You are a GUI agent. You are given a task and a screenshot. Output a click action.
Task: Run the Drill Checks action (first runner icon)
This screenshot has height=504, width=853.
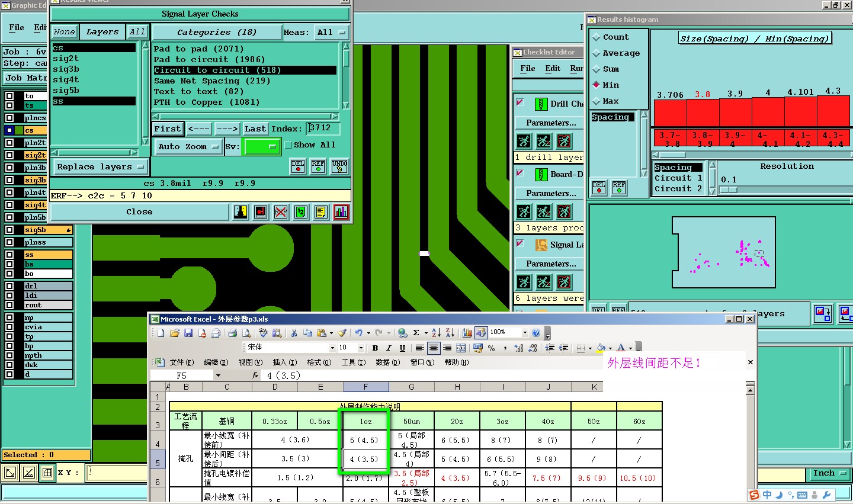point(524,141)
